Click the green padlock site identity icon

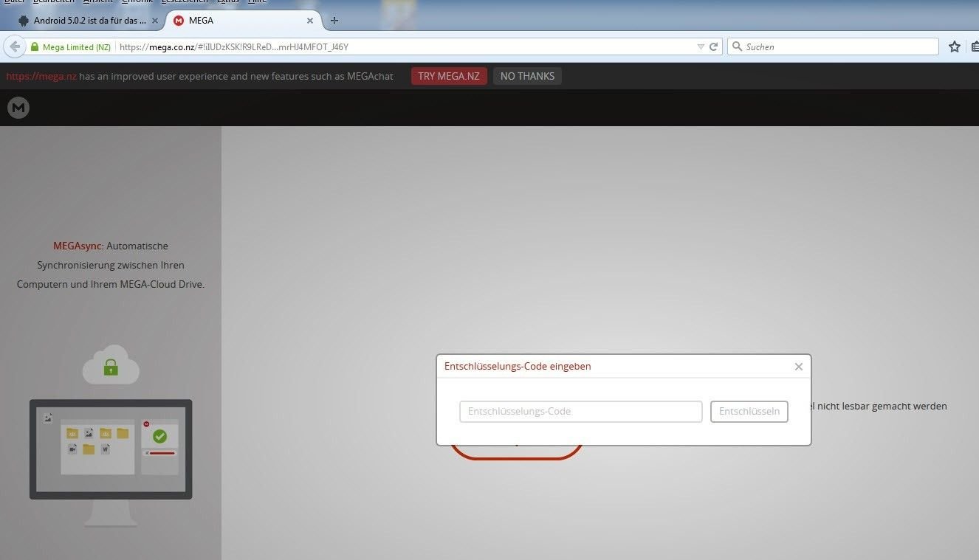34,46
